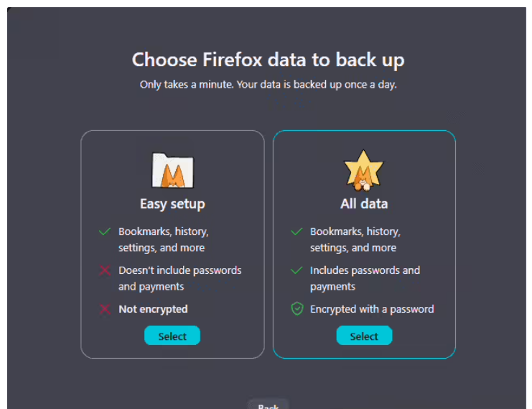Image resolution: width=532 pixels, height=409 pixels.
Task: Click the first green checkmark in All data card
Action: [x=297, y=232]
